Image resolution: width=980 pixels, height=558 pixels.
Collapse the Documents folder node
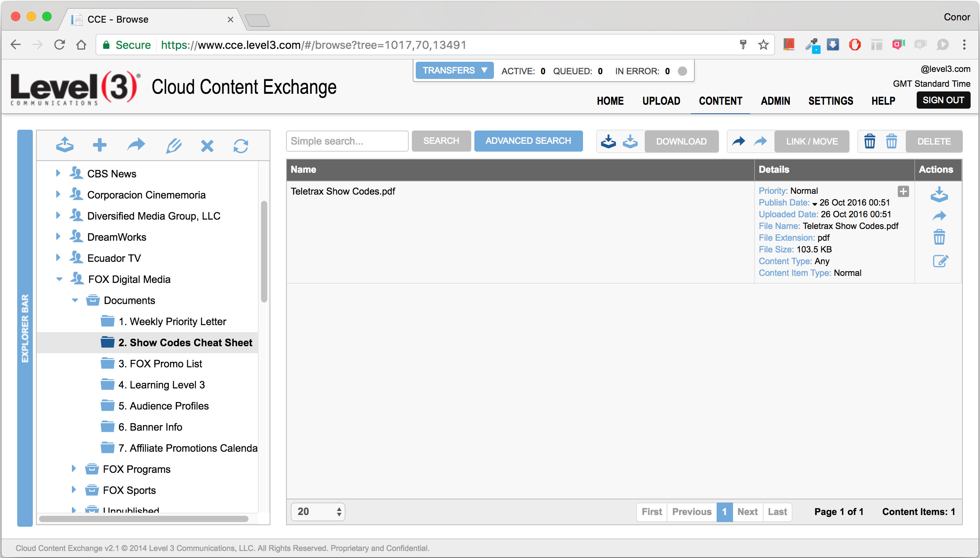point(75,300)
